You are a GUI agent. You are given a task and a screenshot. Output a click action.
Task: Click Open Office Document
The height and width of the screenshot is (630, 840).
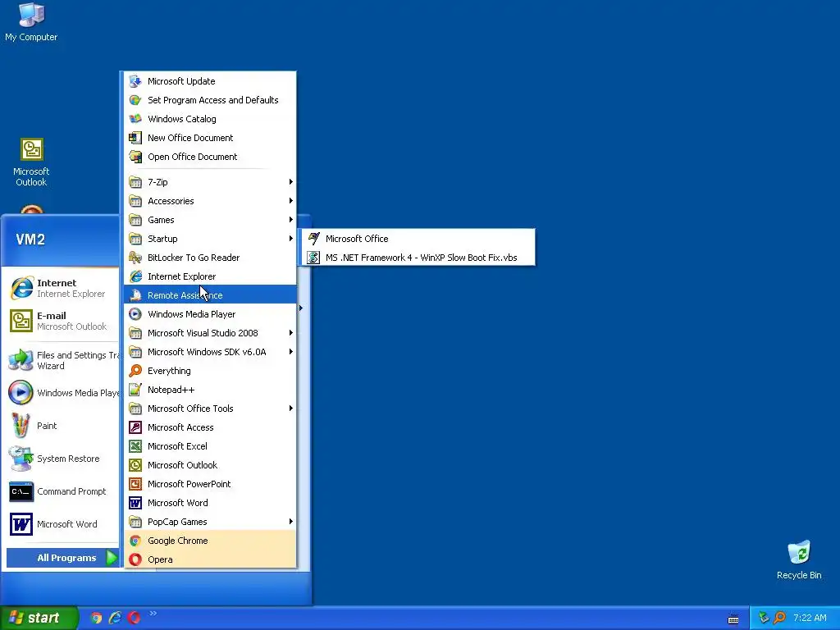[x=210, y=157]
